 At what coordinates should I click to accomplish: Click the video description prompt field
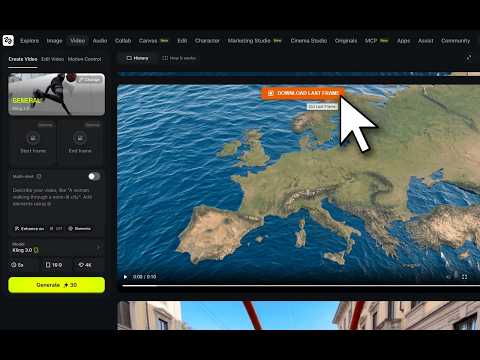click(x=56, y=197)
